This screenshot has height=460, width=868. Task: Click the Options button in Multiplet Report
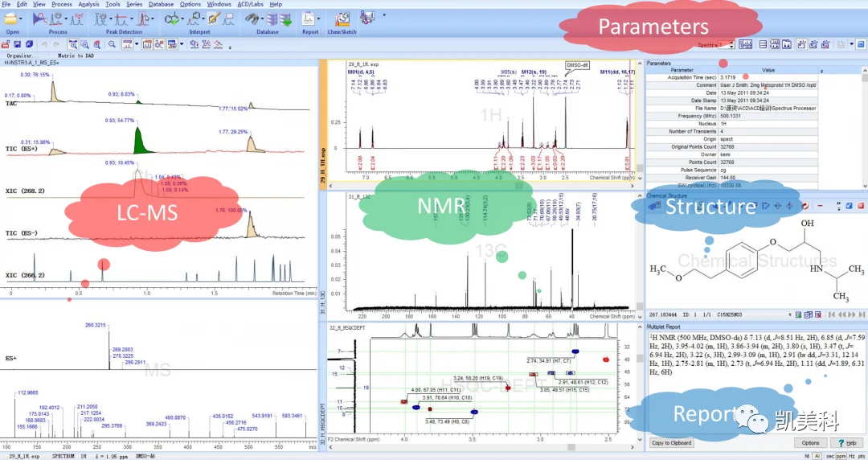point(810,443)
